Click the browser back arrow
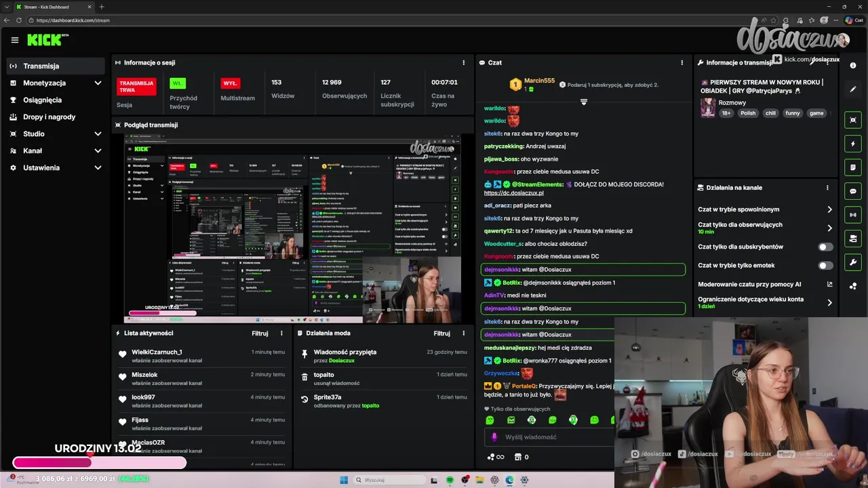This screenshot has width=868, height=488. tap(7, 20)
